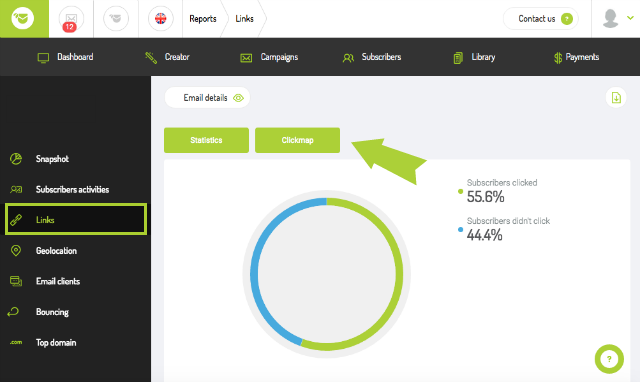Click the Bouncing arrow icon
Screen dimensions: 640x382
[13, 312]
